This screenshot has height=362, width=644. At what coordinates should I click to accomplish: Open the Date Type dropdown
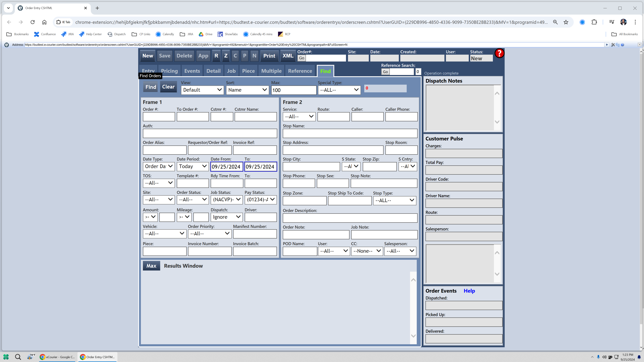[159, 166]
